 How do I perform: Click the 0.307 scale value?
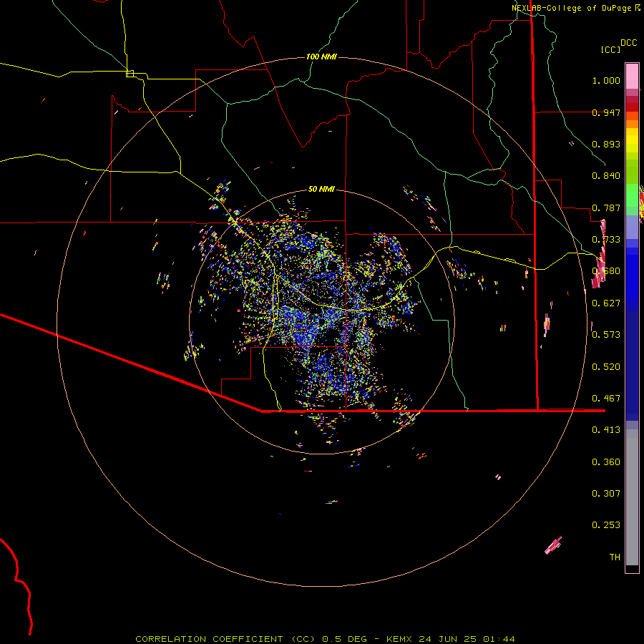tap(606, 494)
